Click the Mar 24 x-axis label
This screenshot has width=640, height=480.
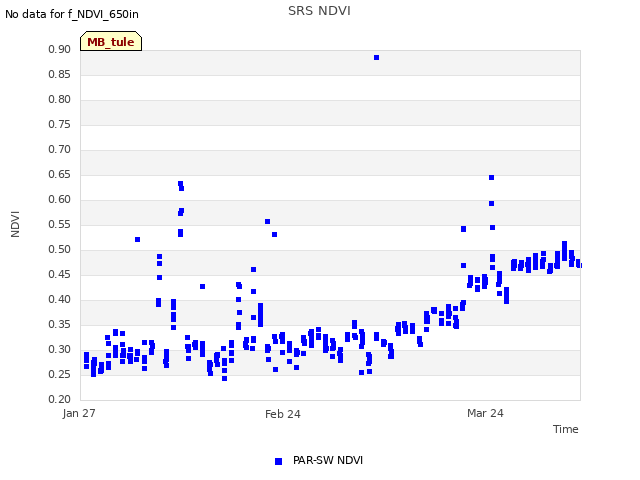coord(485,413)
